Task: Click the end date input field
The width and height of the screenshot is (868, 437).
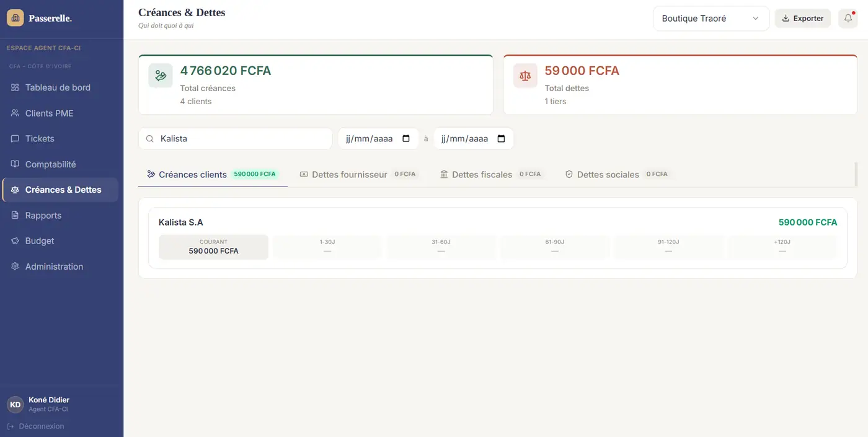Action: [474, 139]
